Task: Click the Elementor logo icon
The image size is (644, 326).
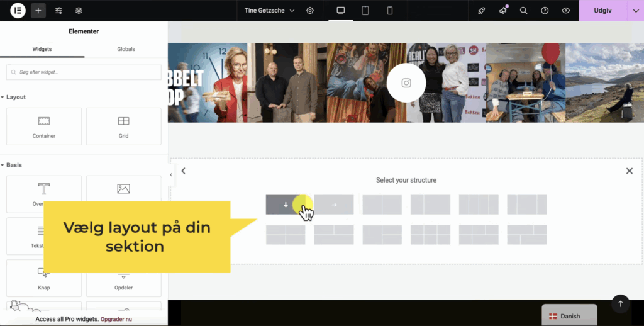Action: (18, 11)
